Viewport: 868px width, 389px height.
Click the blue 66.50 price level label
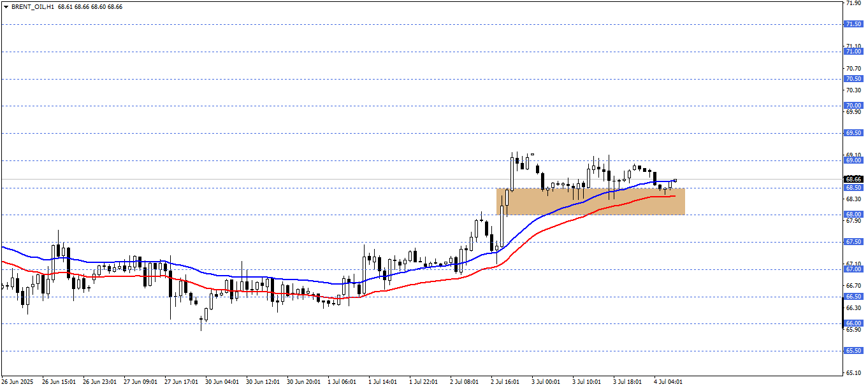click(x=853, y=297)
